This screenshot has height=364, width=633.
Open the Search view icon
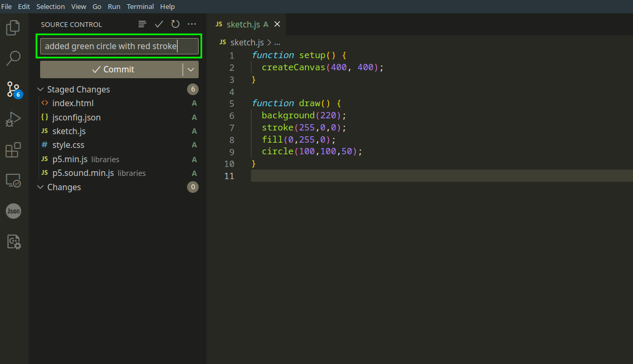(x=13, y=58)
